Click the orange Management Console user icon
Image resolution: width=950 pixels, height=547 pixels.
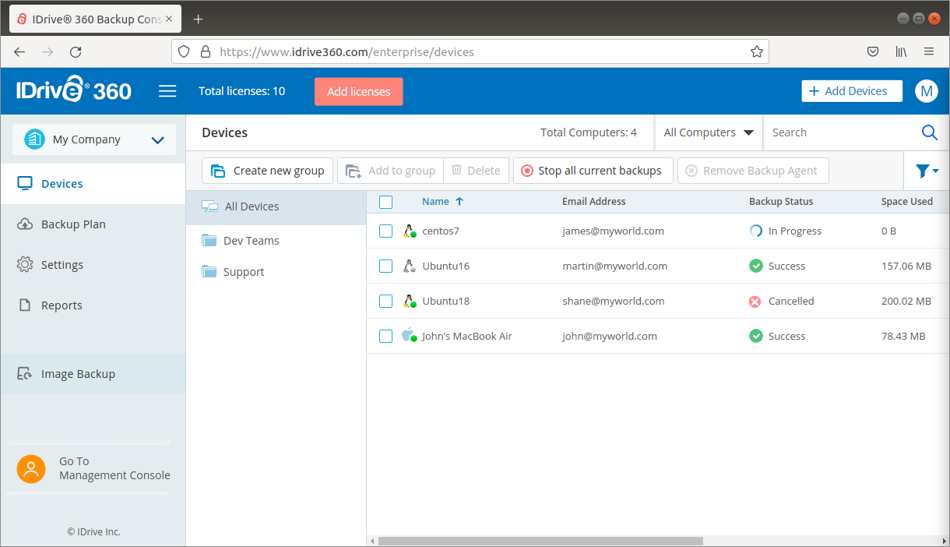point(31,469)
